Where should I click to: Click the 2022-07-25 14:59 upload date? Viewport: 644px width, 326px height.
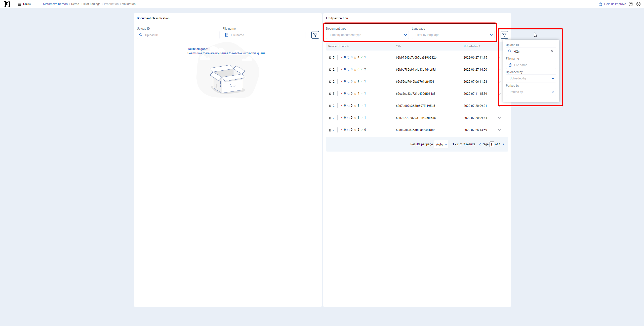click(475, 130)
